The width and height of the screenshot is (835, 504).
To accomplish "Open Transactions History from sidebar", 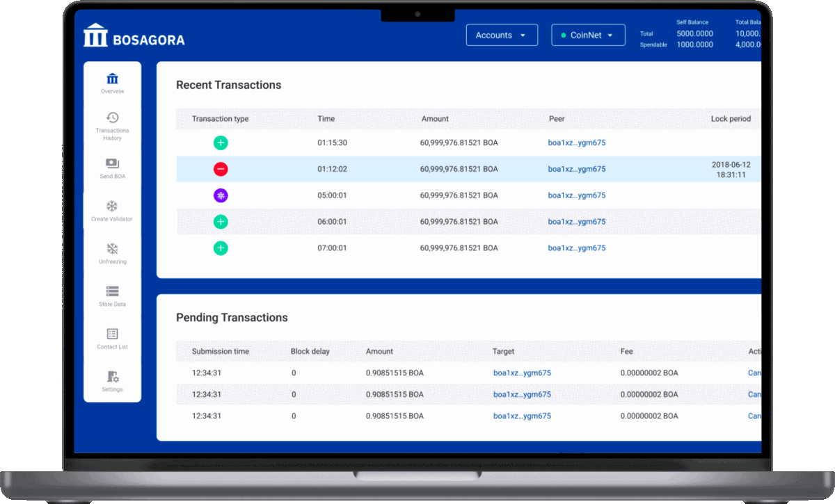I will 112,118.
